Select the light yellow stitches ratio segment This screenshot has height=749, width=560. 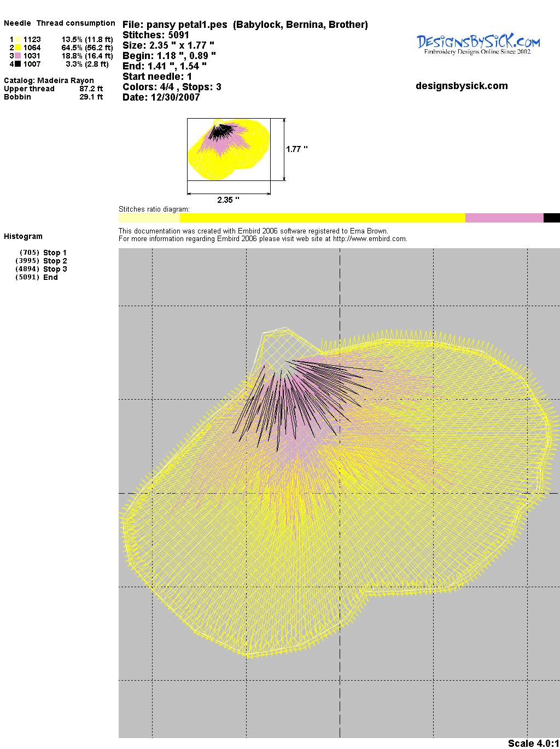[149, 218]
